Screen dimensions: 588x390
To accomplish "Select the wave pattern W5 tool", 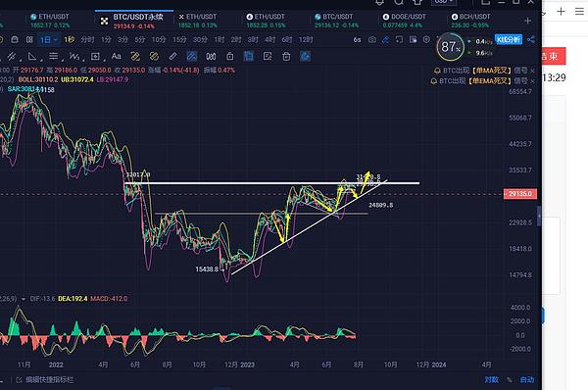I will [x=74, y=57].
